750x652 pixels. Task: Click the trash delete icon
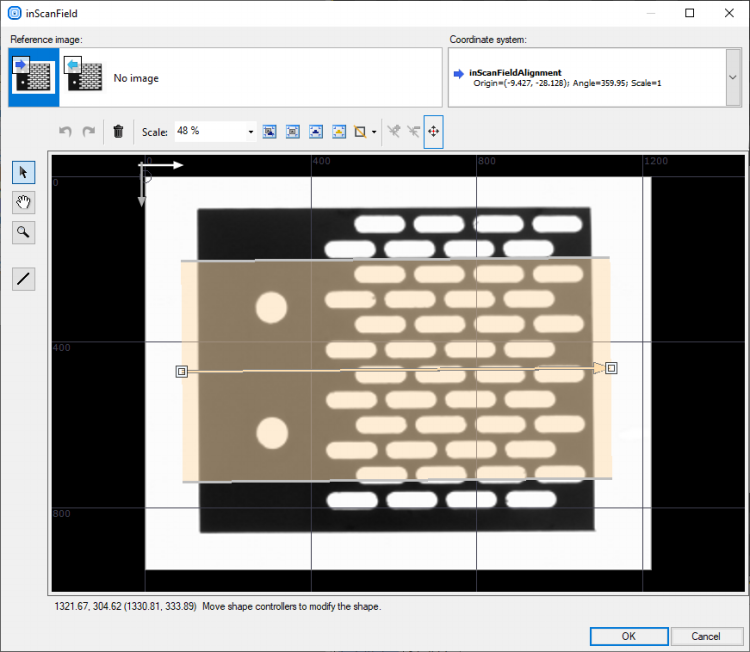click(x=118, y=131)
